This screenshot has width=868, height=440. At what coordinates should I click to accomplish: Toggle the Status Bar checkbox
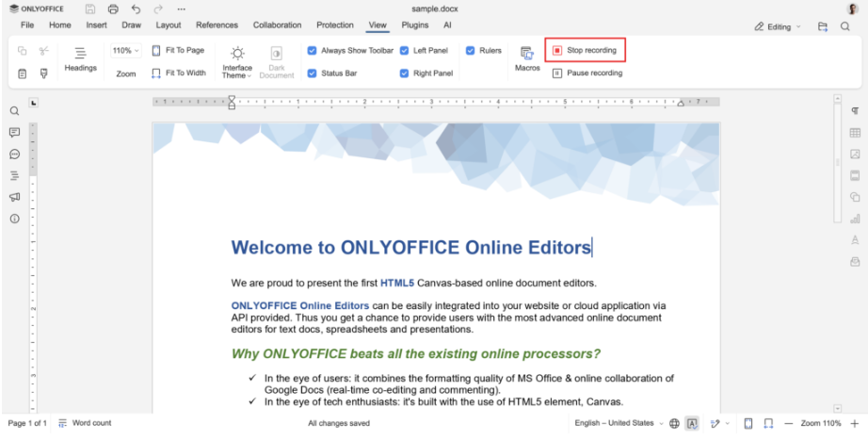[x=313, y=73]
